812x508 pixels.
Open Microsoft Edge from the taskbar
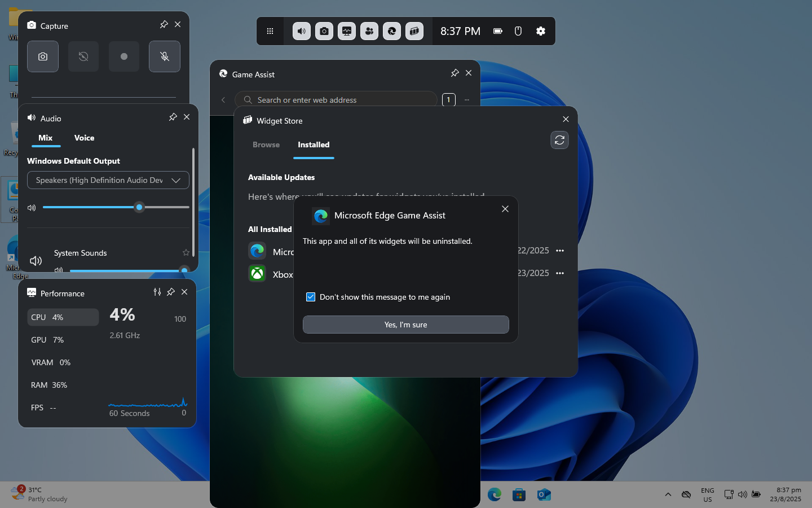point(495,494)
